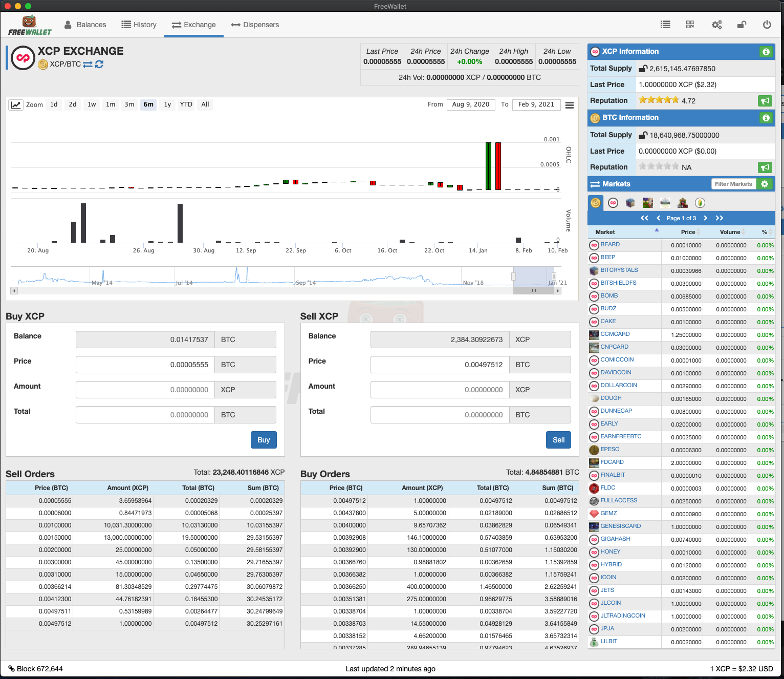Click the line chart type icon

[x=16, y=104]
